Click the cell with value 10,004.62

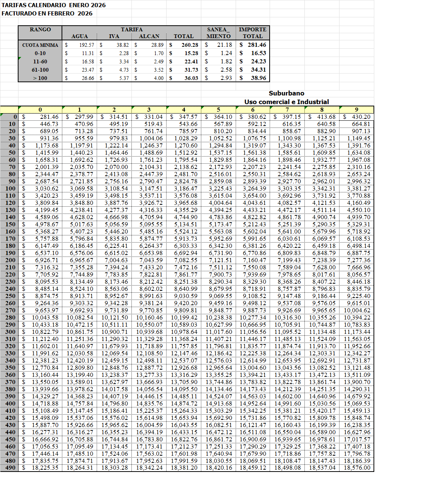(x=357, y=310)
